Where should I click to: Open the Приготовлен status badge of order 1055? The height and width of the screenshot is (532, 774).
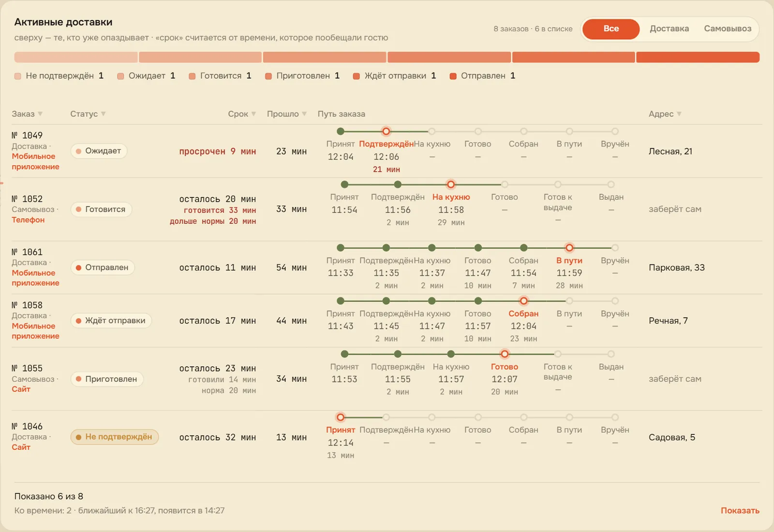[x=107, y=379]
